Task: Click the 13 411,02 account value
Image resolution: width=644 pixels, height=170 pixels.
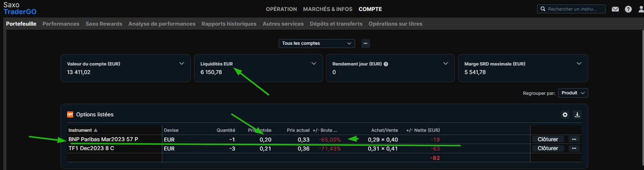Action: tap(79, 72)
